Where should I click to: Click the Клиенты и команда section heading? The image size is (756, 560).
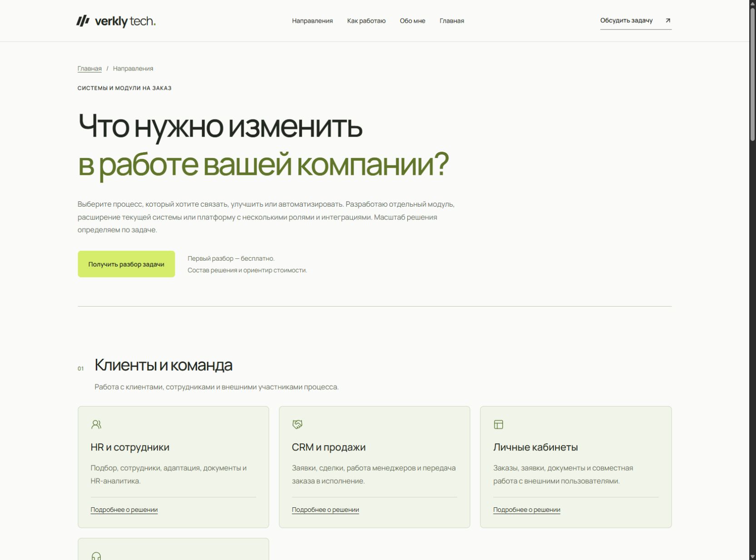[163, 365]
